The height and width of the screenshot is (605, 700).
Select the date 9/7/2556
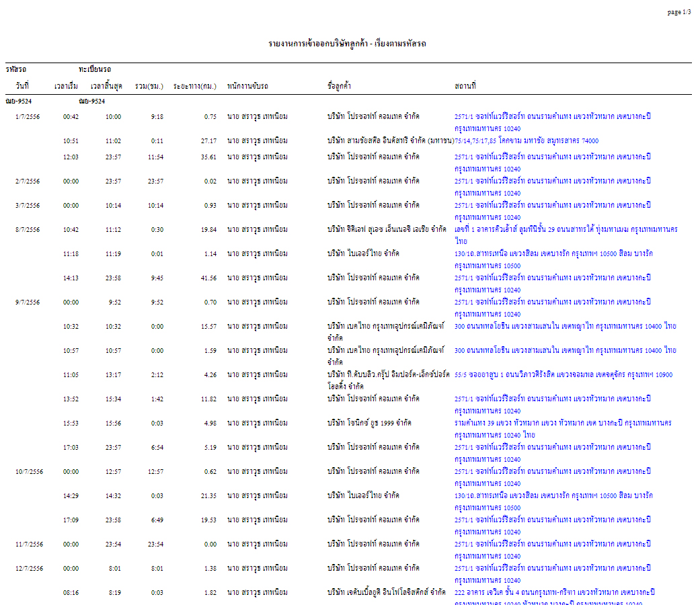(x=27, y=302)
